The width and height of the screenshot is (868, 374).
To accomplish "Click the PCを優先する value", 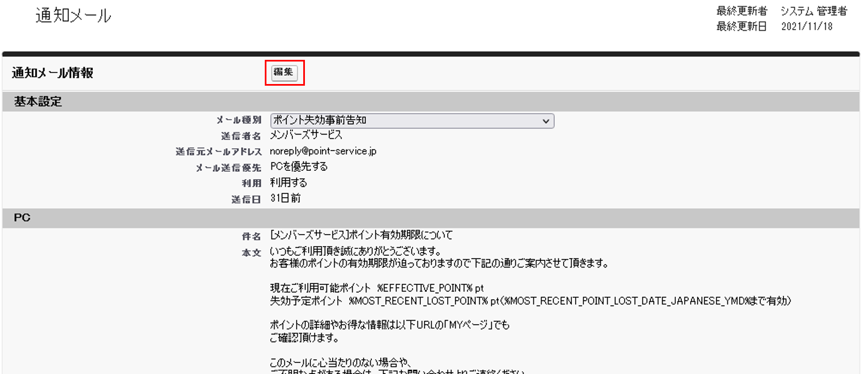I will tap(299, 166).
